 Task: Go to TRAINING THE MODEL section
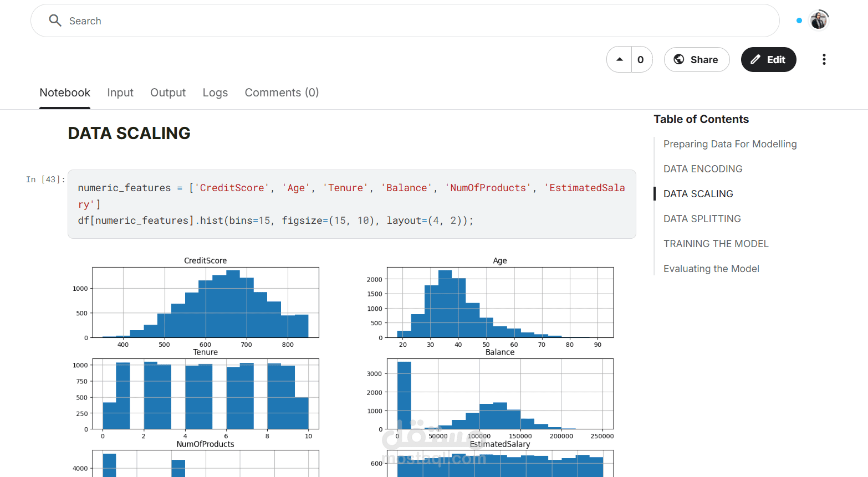716,244
